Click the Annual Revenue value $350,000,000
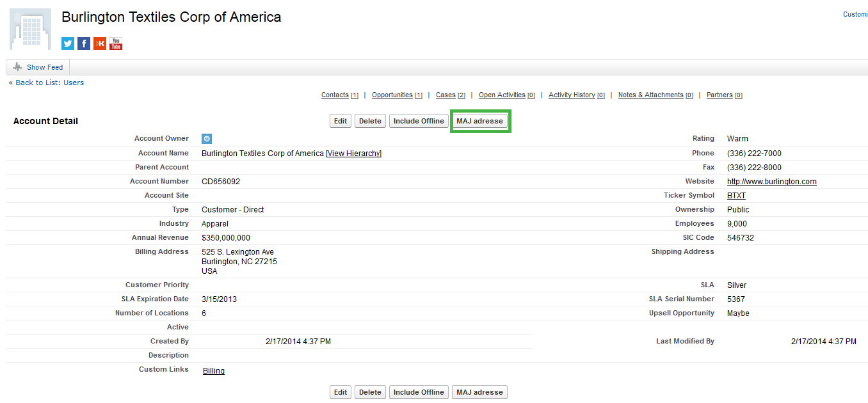Viewport: 868px width, 403px height. point(226,238)
